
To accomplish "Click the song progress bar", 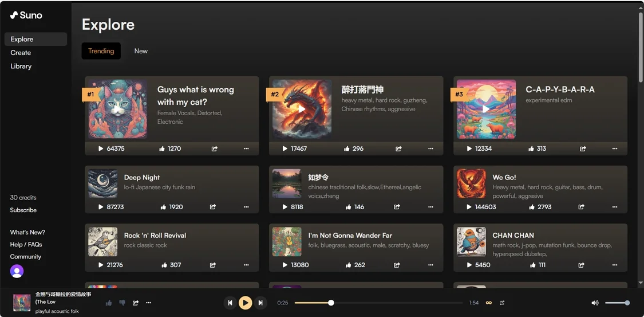I will (x=378, y=303).
